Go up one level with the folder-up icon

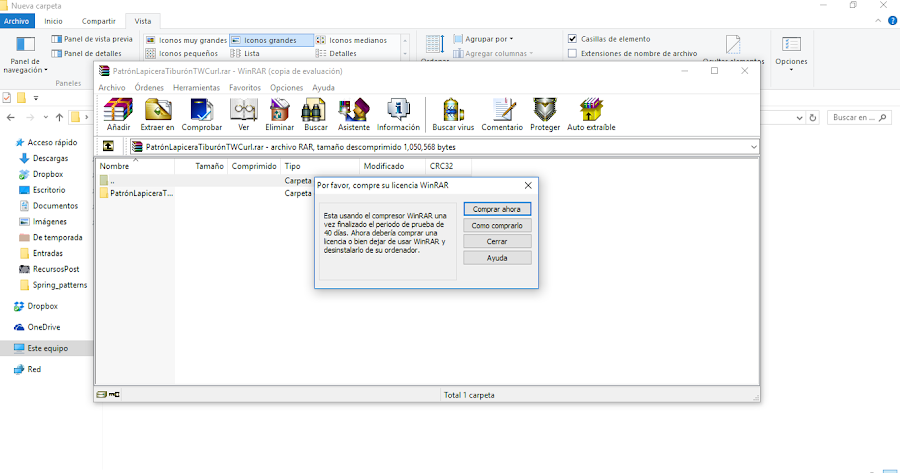pos(108,146)
